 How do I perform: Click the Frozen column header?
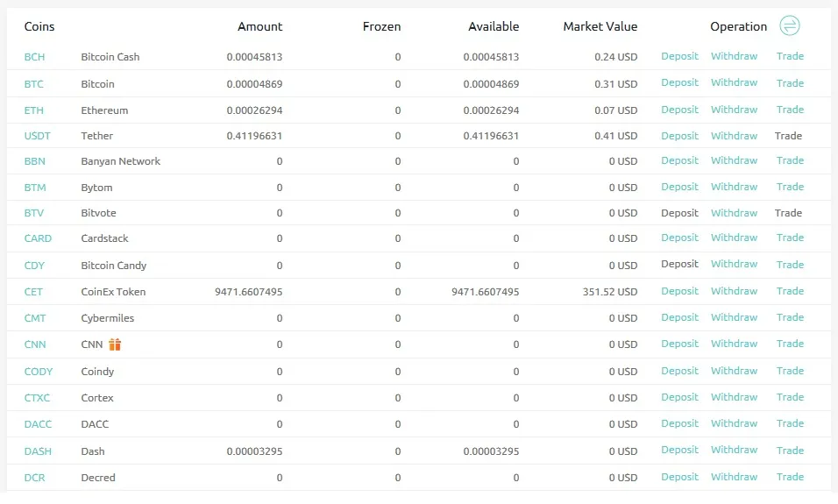(381, 26)
